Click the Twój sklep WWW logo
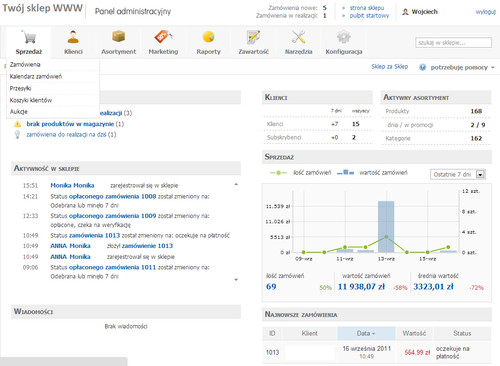The height and width of the screenshot is (366, 500). [42, 8]
